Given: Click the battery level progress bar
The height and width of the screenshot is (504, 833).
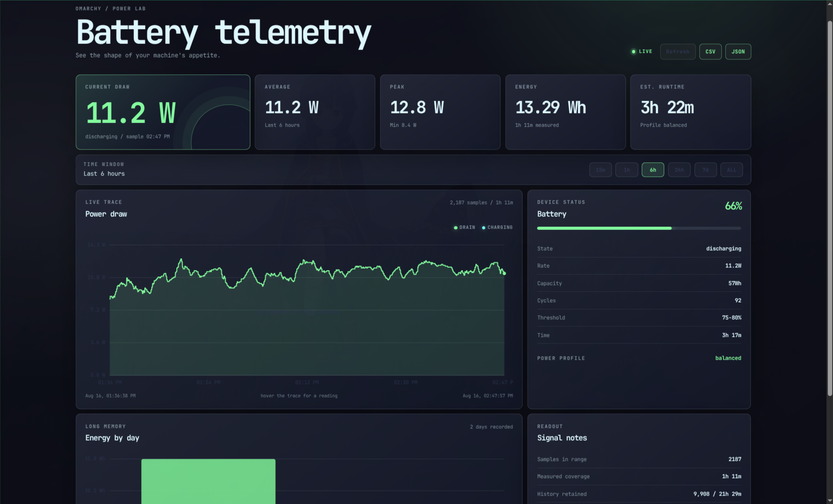Looking at the screenshot, I should point(639,228).
